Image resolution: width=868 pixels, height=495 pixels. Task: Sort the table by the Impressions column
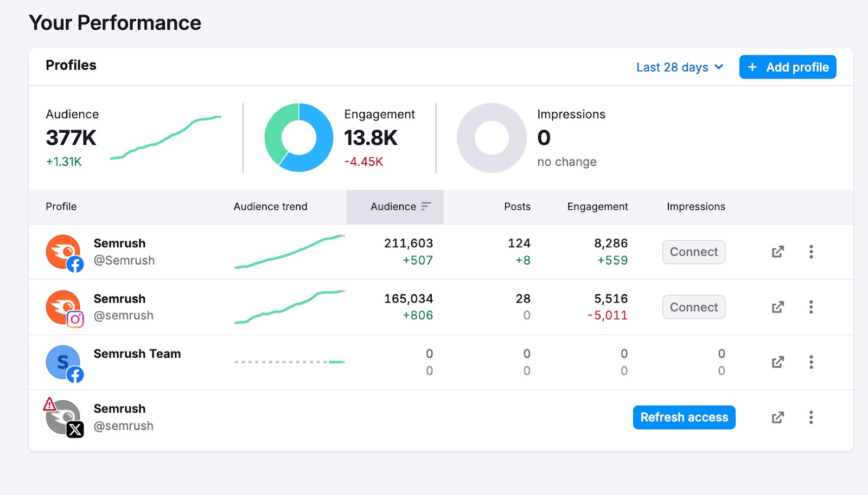click(x=695, y=207)
